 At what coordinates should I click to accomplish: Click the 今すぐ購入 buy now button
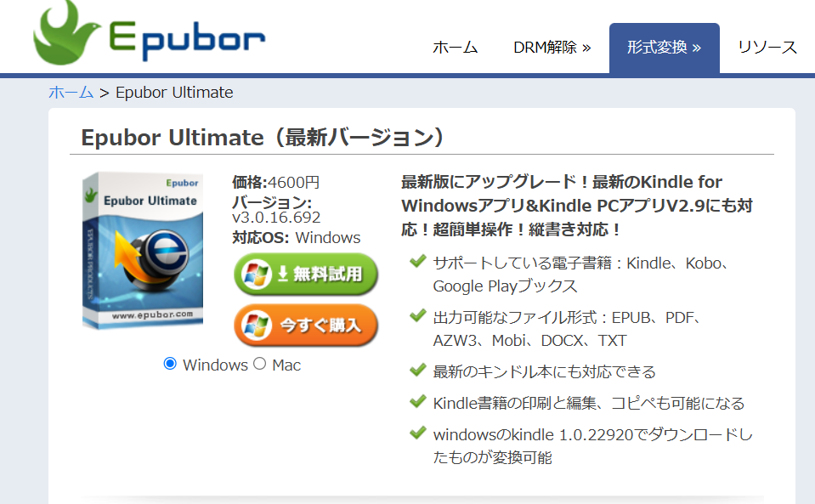306,326
